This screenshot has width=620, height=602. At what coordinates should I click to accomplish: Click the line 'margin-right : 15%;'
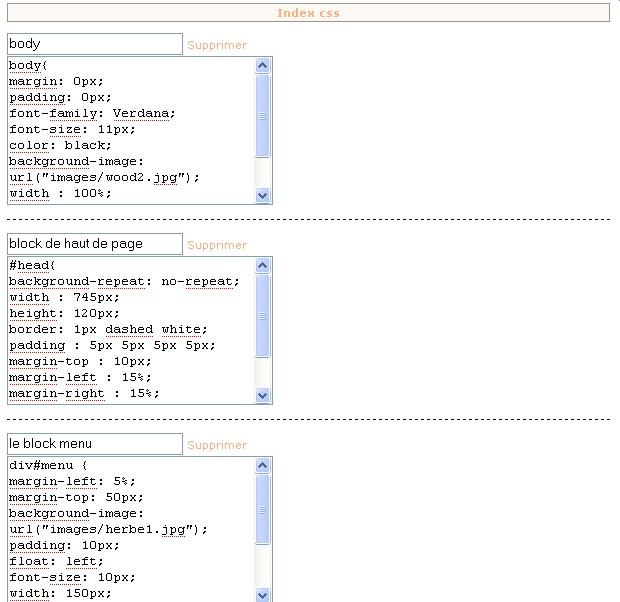point(84,394)
